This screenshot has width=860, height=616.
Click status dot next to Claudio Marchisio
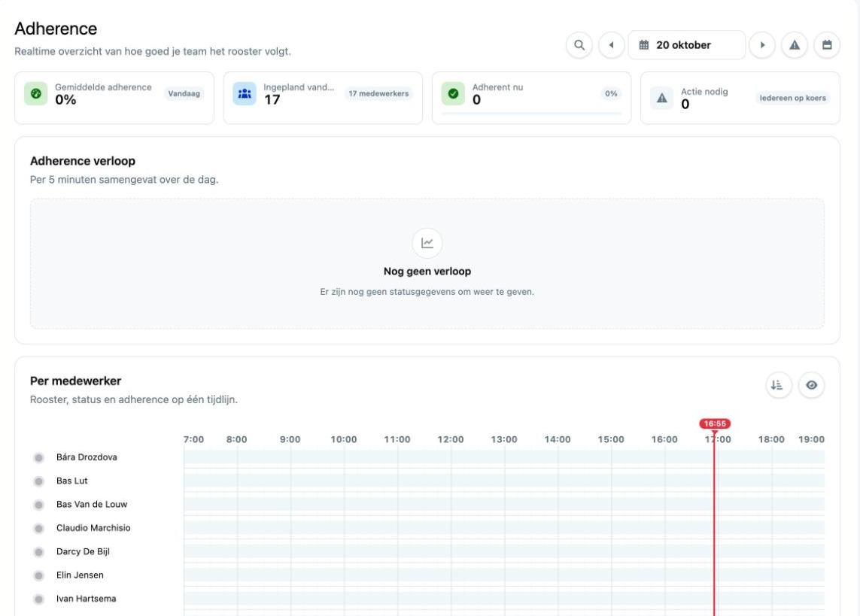click(38, 528)
